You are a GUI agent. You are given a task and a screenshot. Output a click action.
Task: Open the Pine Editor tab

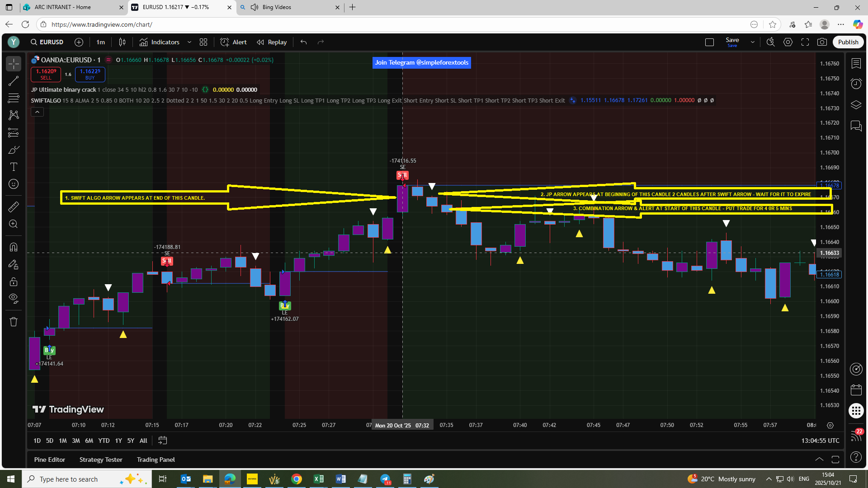50,460
